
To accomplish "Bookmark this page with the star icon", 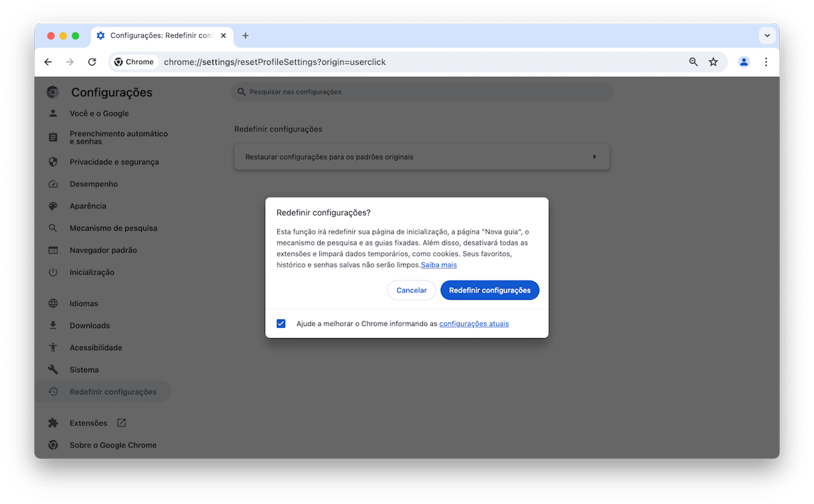I will [x=714, y=62].
